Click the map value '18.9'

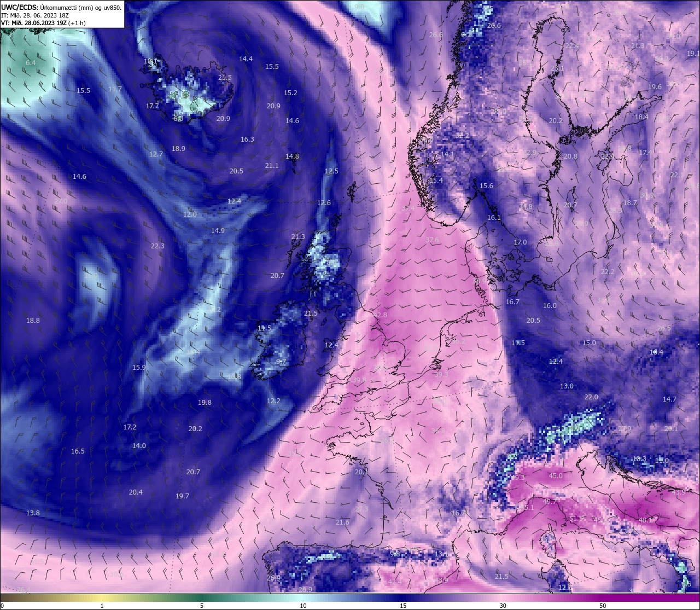178,149
